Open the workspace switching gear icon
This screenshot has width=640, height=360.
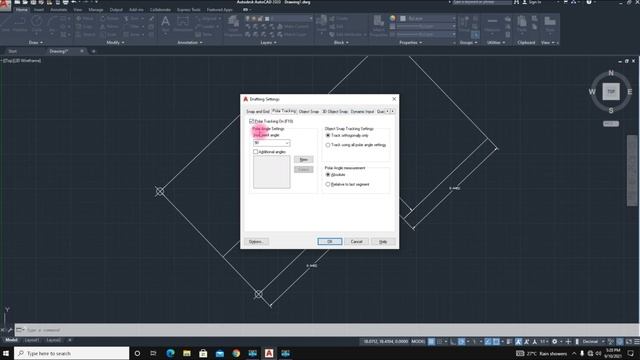(554, 342)
